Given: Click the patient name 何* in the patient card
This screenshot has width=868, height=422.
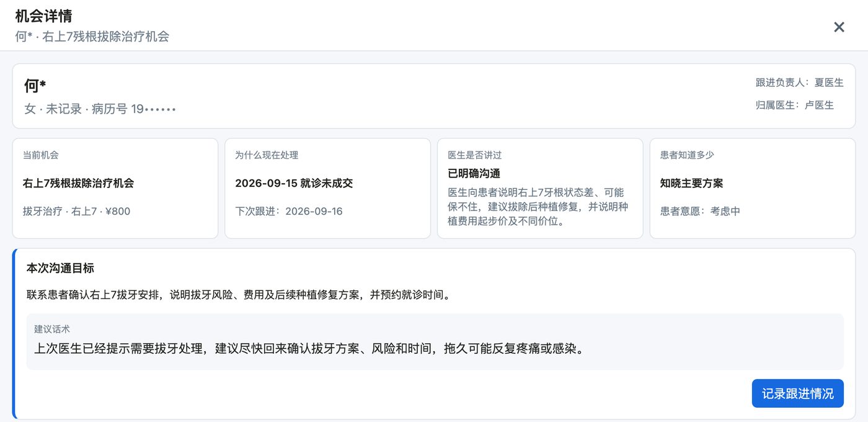Looking at the screenshot, I should 35,86.
